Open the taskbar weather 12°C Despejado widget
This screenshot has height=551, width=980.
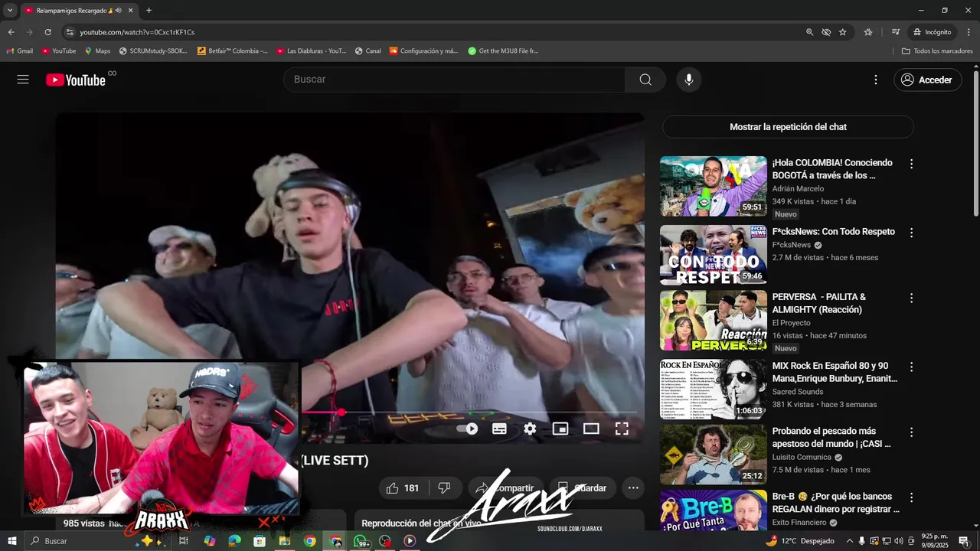(799, 541)
